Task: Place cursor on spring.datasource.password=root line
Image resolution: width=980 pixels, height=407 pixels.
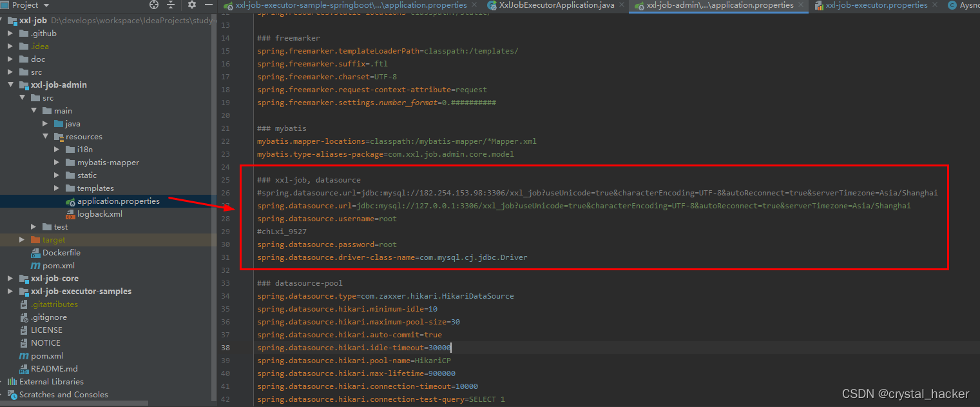Action: (x=327, y=244)
